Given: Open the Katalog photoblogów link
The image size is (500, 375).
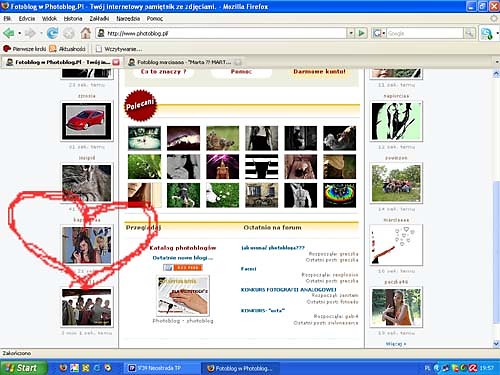Looking at the screenshot, I should pos(183,248).
